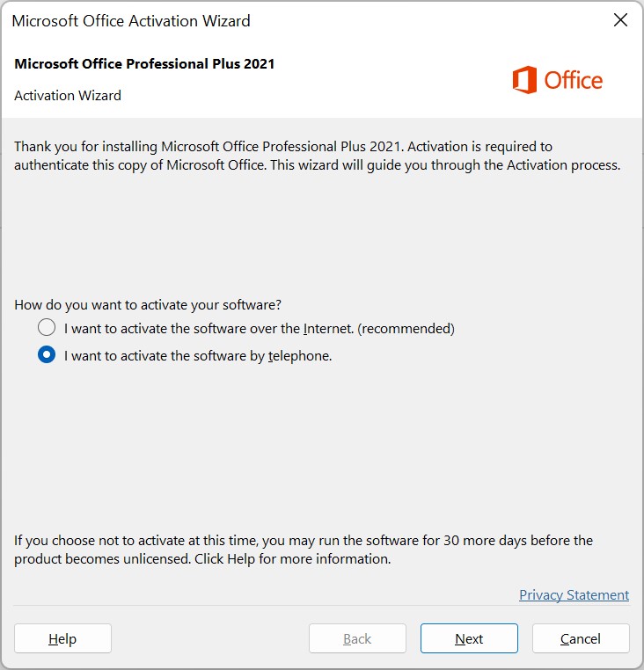The width and height of the screenshot is (644, 670).
Task: Click the Microsoft Office Activation Wizard title bar
Action: 299,20
